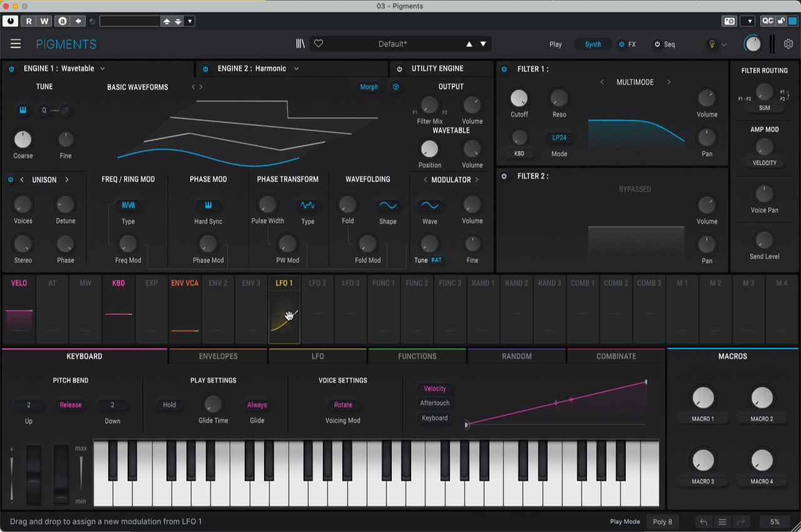Click the undo arrow in status bar
801x532 pixels.
pos(704,522)
